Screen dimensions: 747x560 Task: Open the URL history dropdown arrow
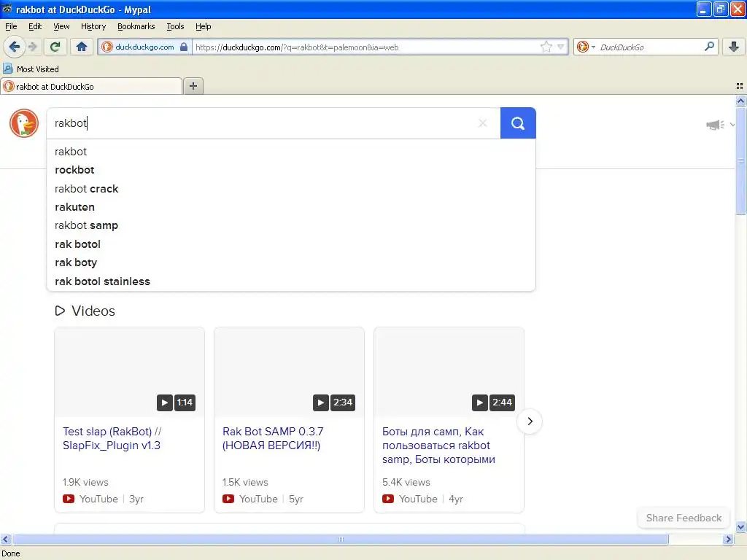click(x=561, y=47)
